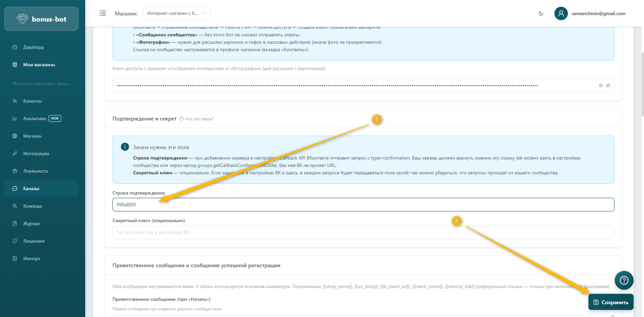Clear the access key field

601,85
